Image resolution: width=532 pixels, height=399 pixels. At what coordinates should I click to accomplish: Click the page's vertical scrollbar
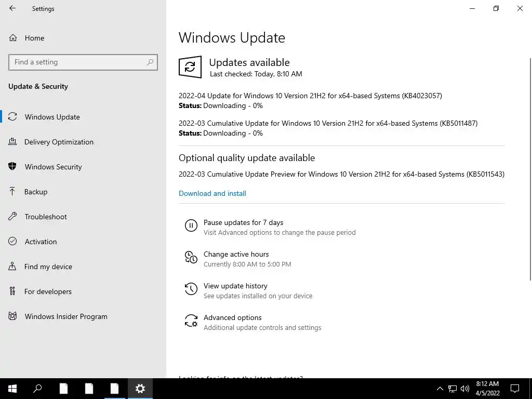pyautogui.click(x=530, y=169)
